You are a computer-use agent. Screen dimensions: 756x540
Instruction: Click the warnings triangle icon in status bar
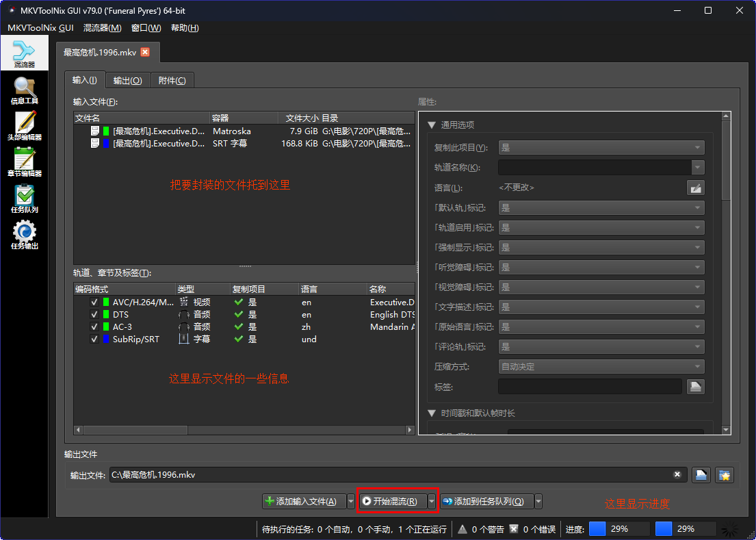pos(462,529)
